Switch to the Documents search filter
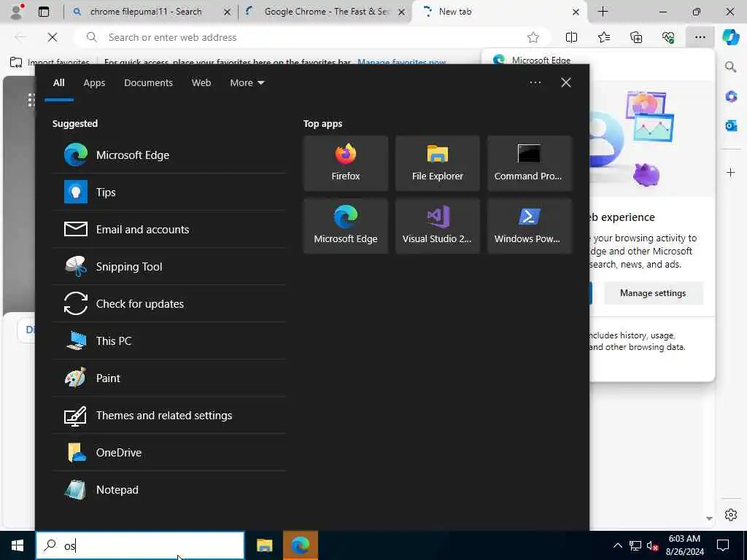747x560 pixels. pyautogui.click(x=148, y=83)
